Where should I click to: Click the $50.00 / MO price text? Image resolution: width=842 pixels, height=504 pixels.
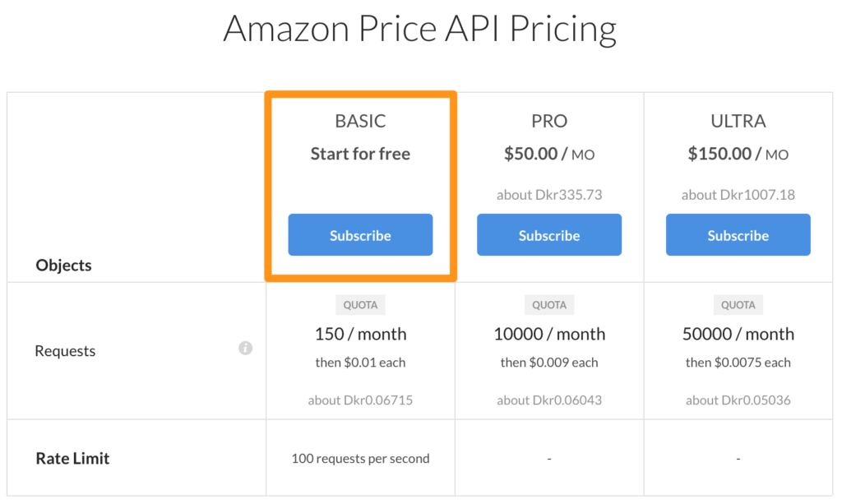pos(548,155)
